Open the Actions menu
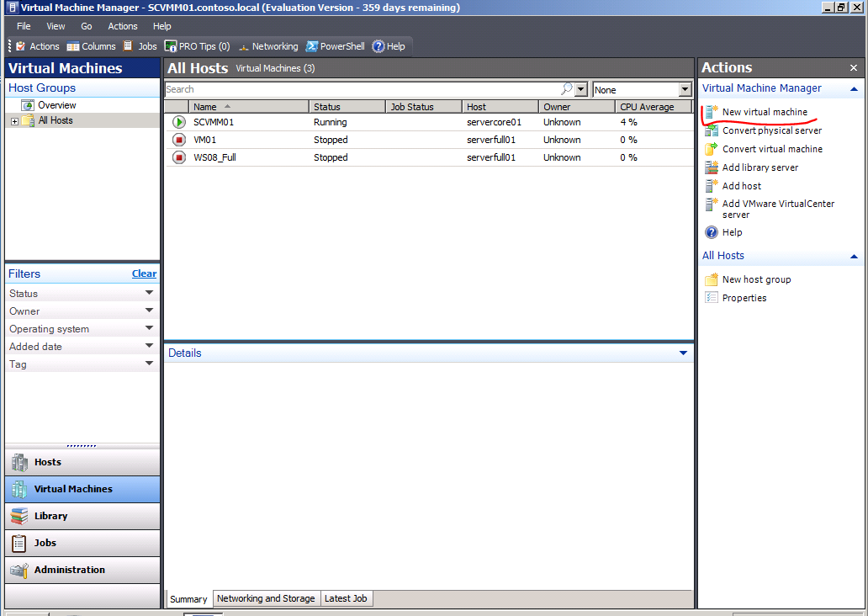Viewport: 868px width, 616px height. (122, 26)
